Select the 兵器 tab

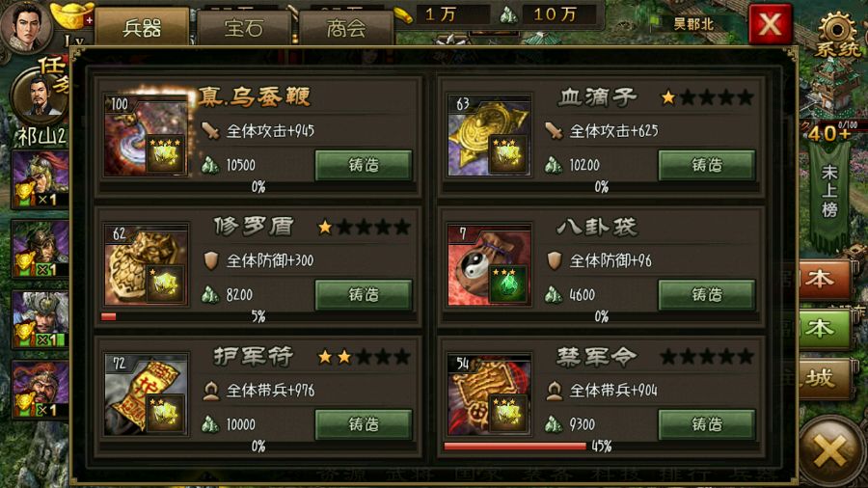pyautogui.click(x=142, y=27)
